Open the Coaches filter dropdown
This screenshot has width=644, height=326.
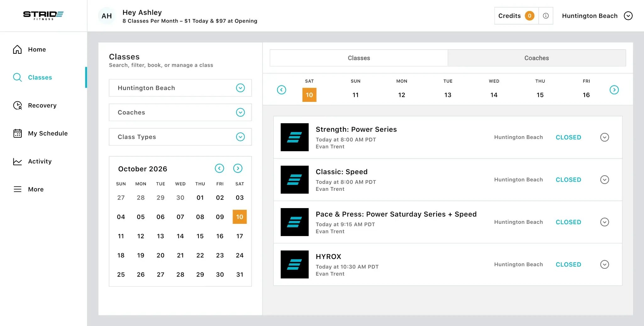[180, 112]
